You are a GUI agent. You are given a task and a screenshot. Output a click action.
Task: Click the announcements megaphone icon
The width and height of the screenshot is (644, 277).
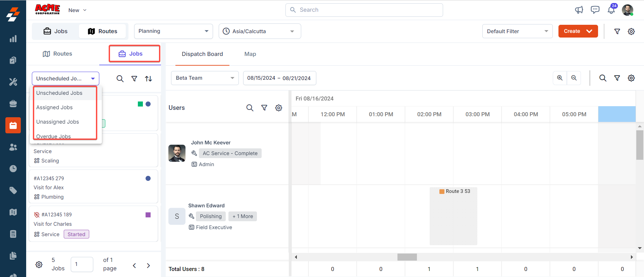579,10
